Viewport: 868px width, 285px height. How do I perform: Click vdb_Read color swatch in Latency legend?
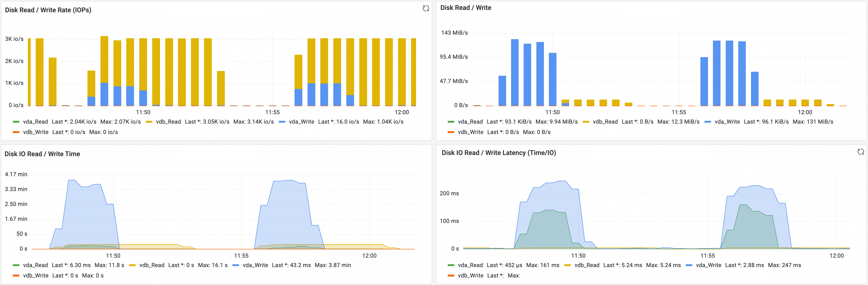(567, 265)
